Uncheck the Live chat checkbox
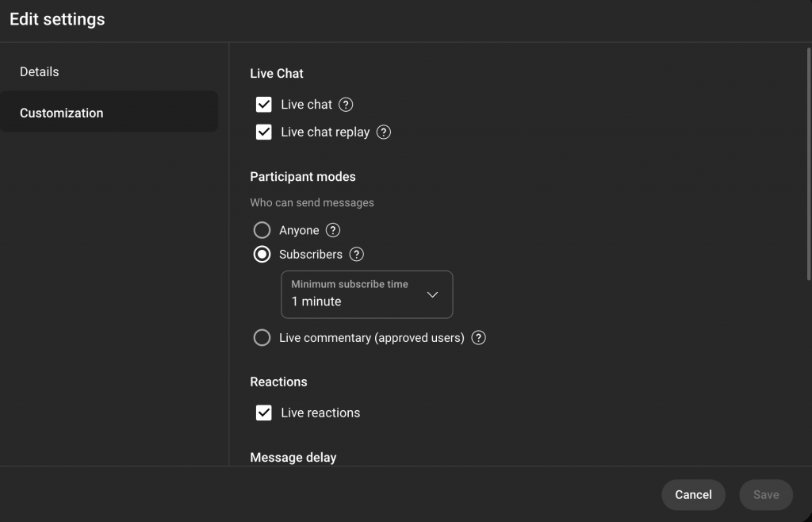 tap(264, 105)
